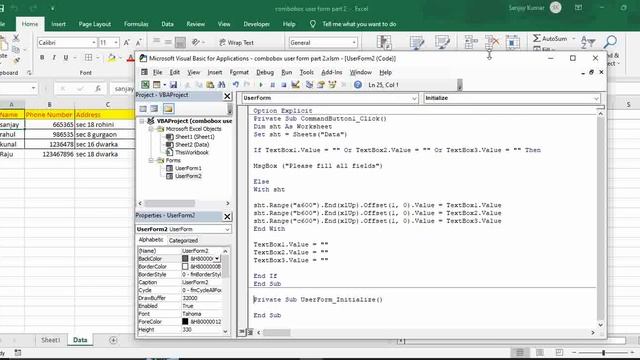
Task: Open UserForm2 object list in Properties panel
Action: tap(227, 229)
